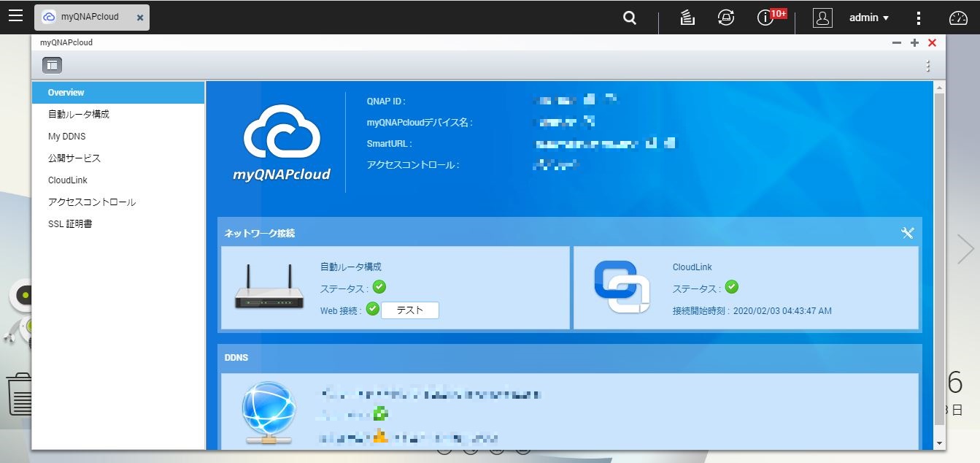Open SSL 証明書 in the sidebar
Image resolution: width=980 pixels, height=463 pixels.
[118, 224]
